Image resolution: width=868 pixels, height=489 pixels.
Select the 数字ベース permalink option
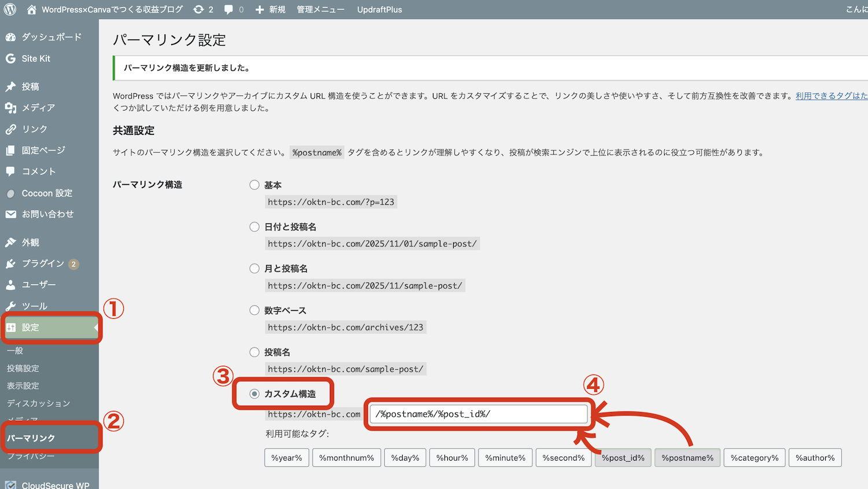point(255,310)
